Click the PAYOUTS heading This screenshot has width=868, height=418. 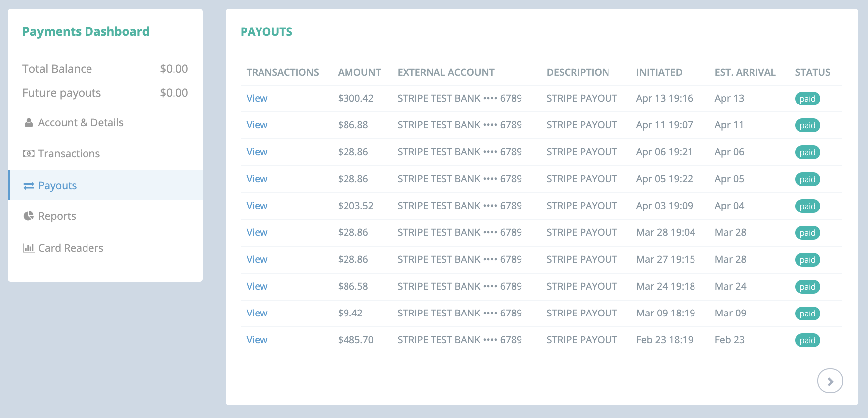pyautogui.click(x=266, y=32)
